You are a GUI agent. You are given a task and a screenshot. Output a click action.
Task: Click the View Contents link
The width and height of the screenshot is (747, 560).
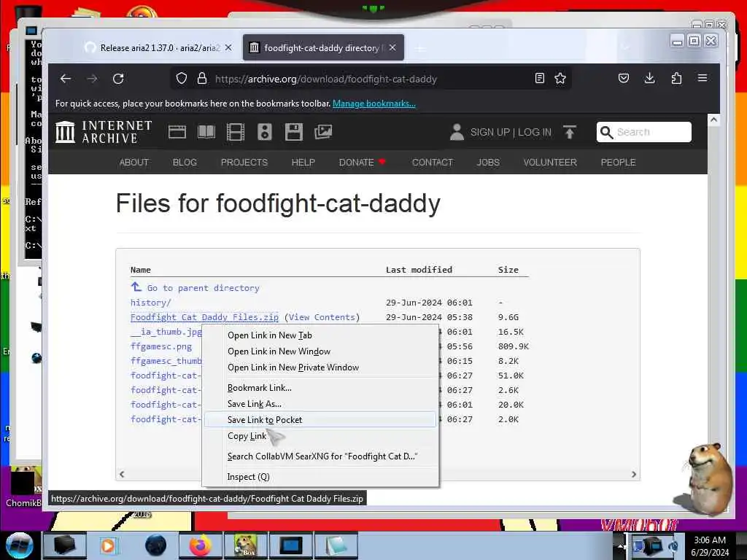(x=322, y=317)
